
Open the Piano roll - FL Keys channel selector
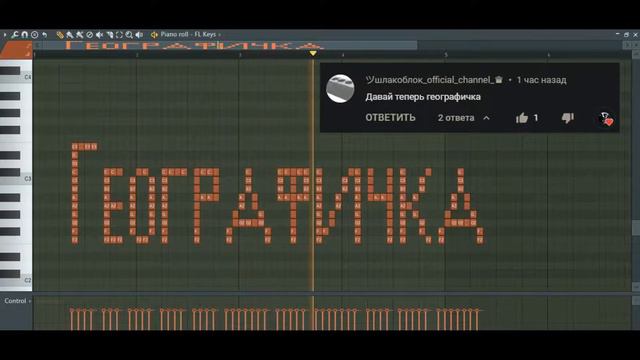click(x=190, y=35)
